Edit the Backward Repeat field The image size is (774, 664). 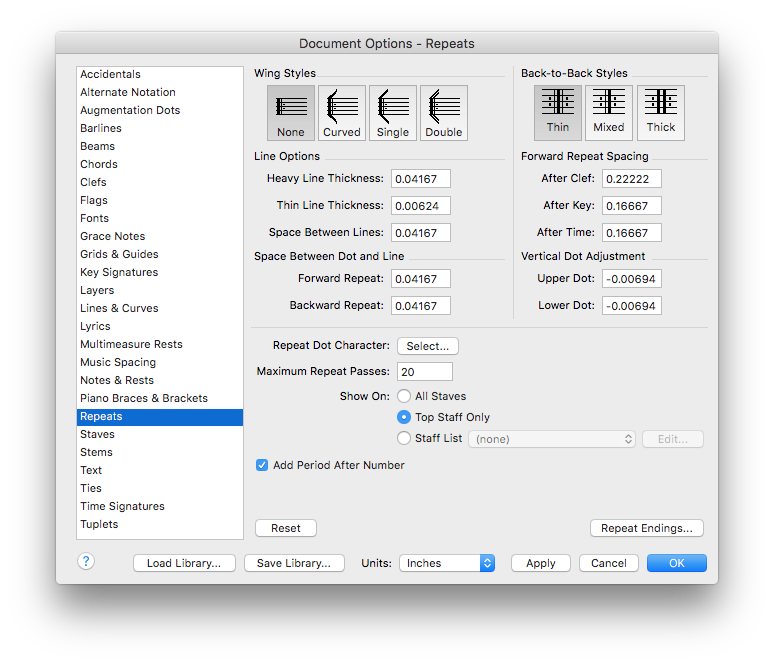421,306
